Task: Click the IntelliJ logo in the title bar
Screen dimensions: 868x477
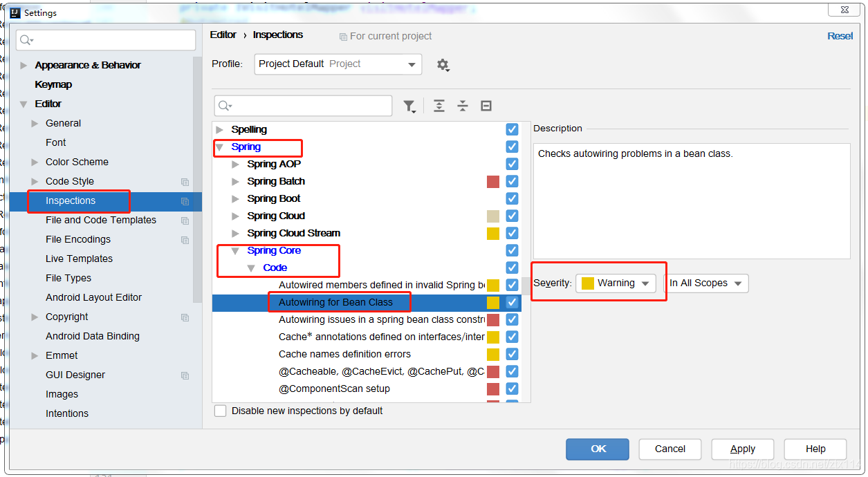Action: [x=15, y=12]
